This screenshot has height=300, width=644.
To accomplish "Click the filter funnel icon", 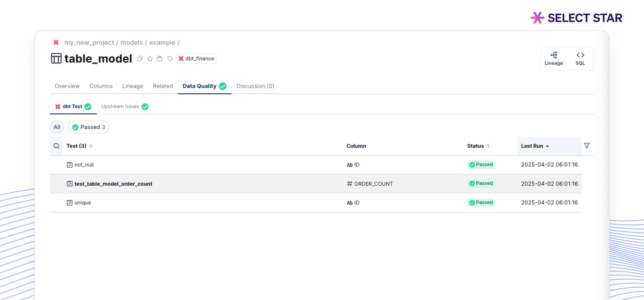I will pyautogui.click(x=586, y=146).
